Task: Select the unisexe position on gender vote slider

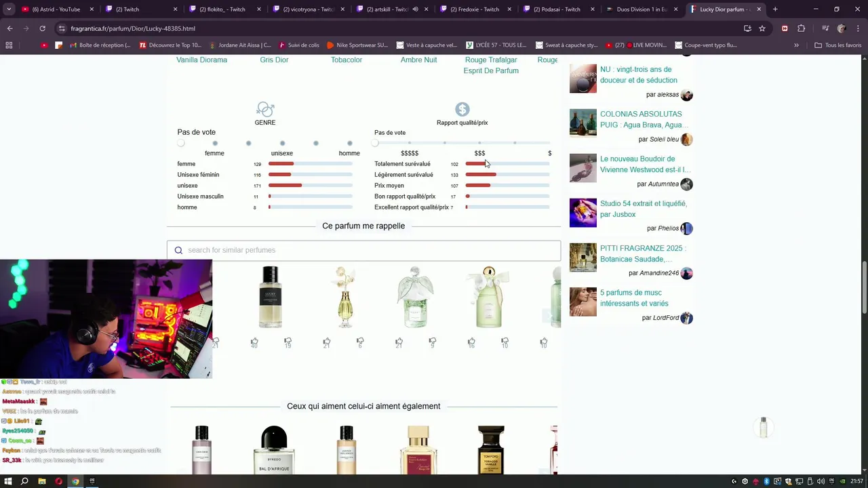Action: coord(282,143)
